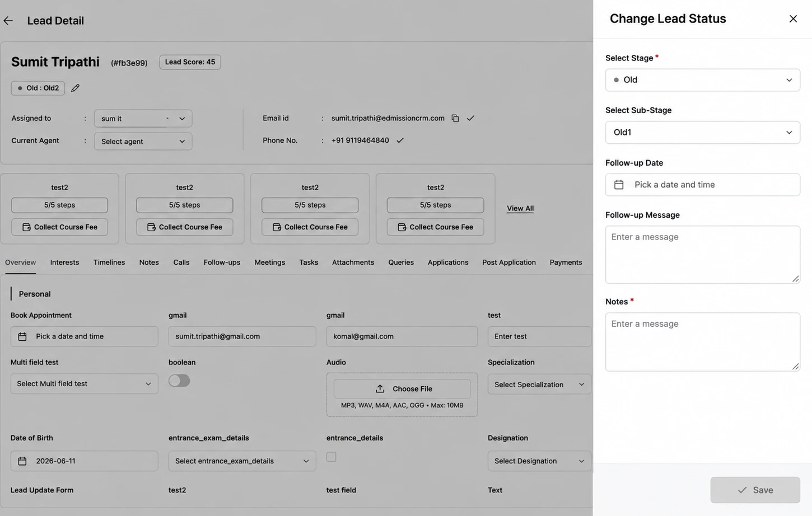Open the Select Designation dropdown
This screenshot has height=516, width=812.
click(539, 461)
